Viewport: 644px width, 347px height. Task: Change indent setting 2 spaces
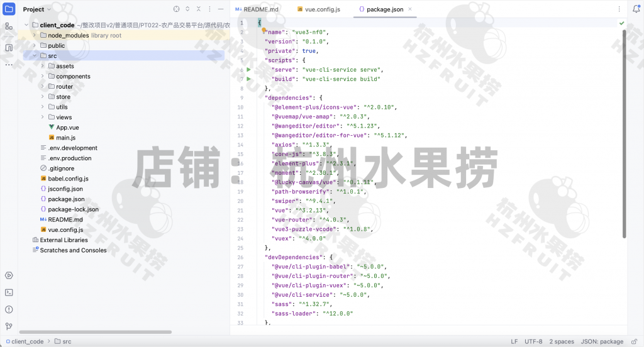click(x=562, y=341)
